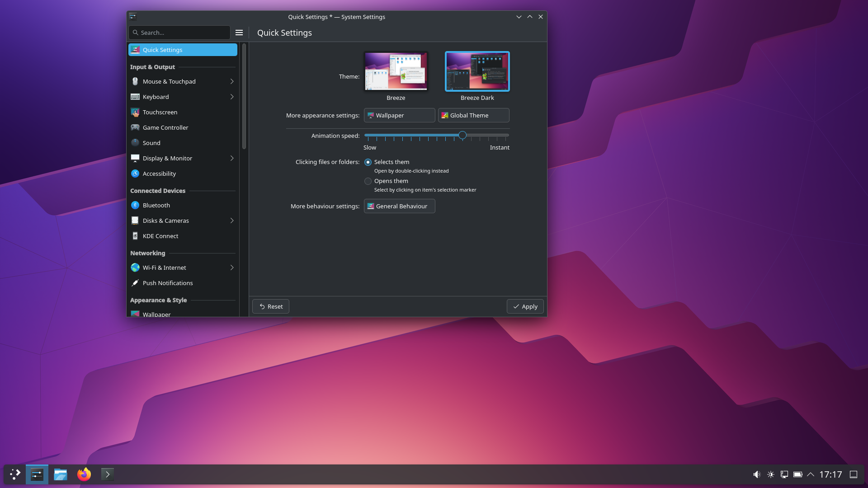Open Game Controller settings
The width and height of the screenshot is (868, 488).
(x=183, y=127)
